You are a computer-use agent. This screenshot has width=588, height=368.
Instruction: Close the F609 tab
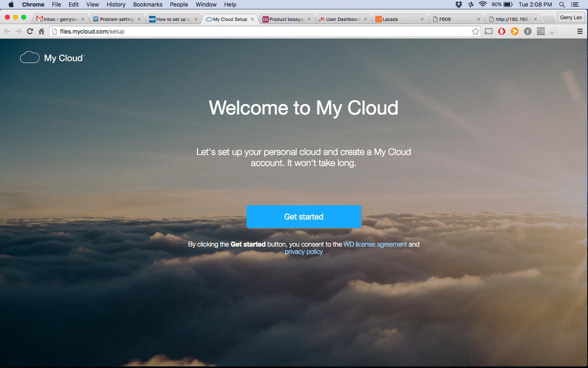click(479, 19)
